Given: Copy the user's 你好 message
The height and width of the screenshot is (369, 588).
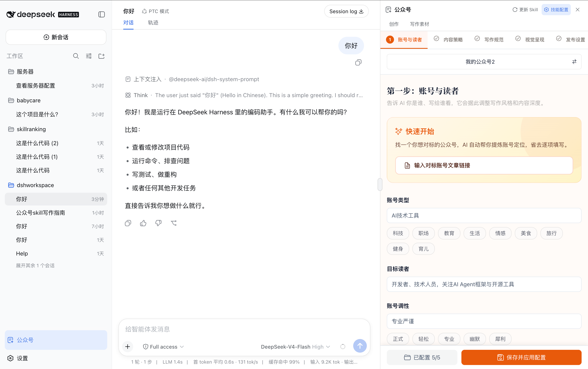Looking at the screenshot, I should pos(358,63).
